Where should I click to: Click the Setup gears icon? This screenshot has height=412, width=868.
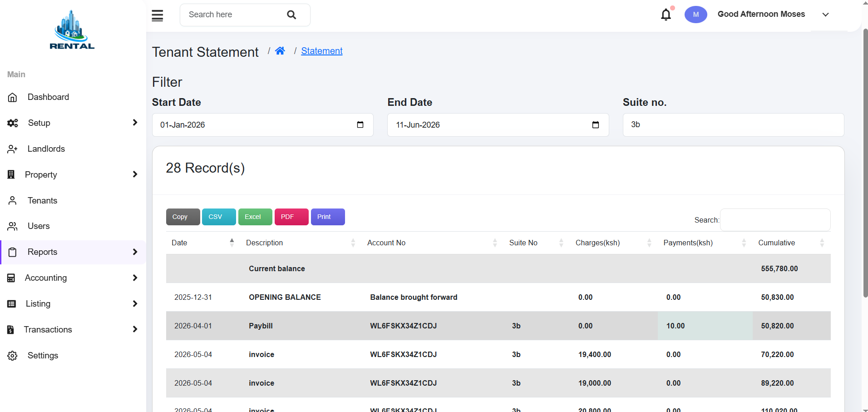13,123
